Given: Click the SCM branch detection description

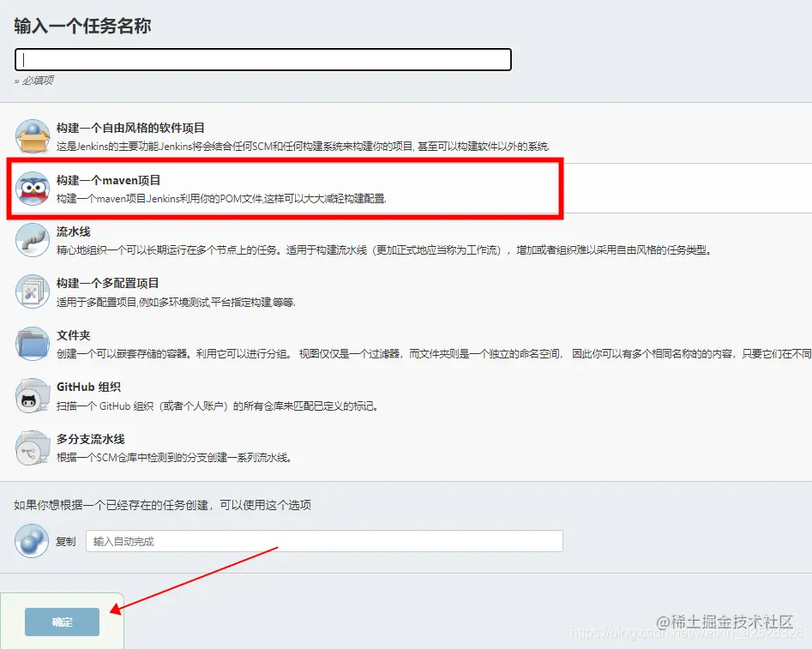Looking at the screenshot, I should tap(174, 458).
